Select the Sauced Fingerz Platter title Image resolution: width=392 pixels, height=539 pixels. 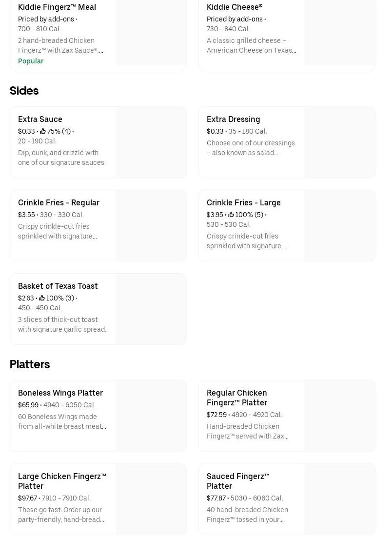point(238,481)
